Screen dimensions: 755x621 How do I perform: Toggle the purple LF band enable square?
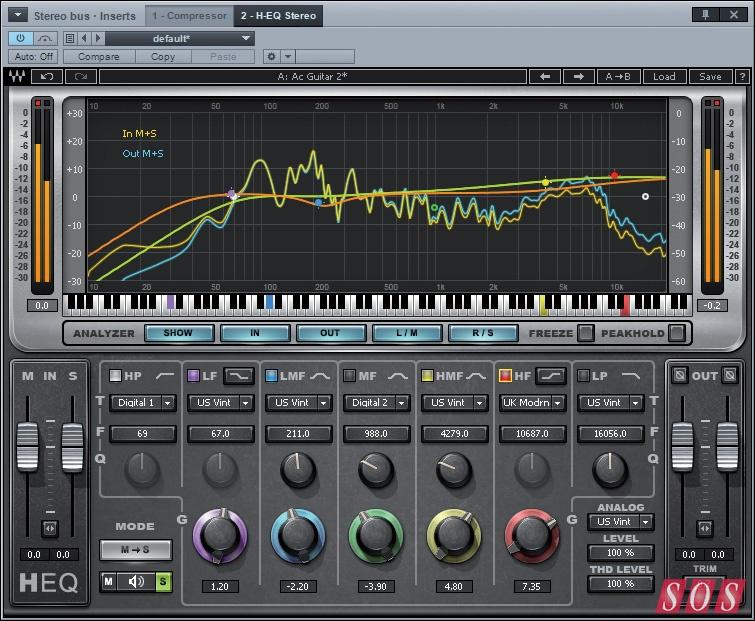point(193,375)
